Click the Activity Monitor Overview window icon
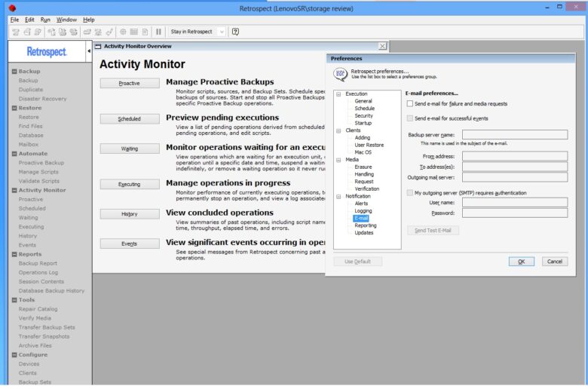Viewport: 588px width, 389px height. coord(98,47)
